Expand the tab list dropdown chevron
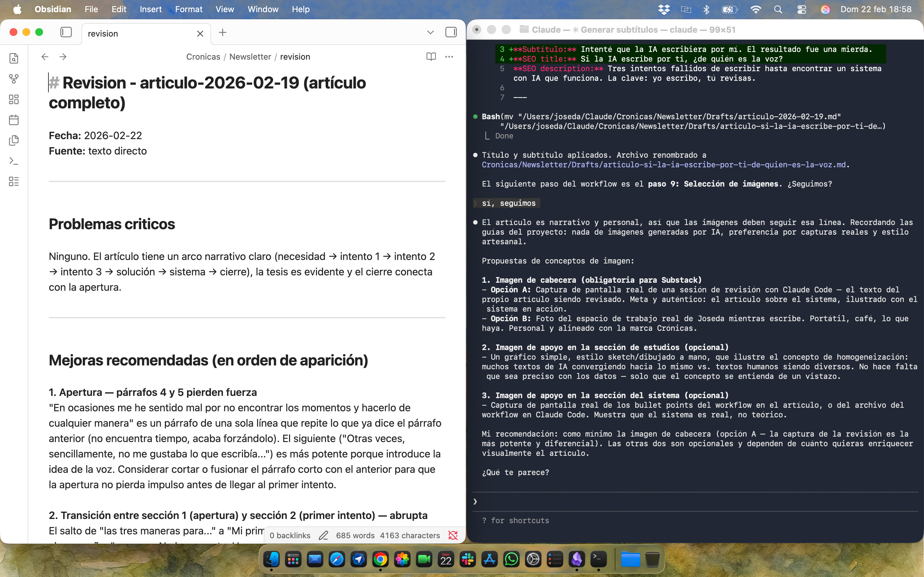The height and width of the screenshot is (577, 924). coord(430,32)
